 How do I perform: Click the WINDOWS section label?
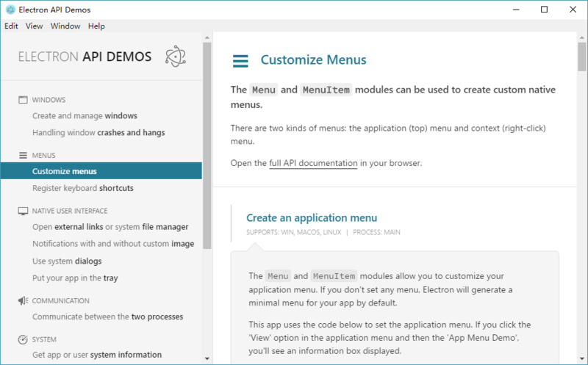(49, 100)
